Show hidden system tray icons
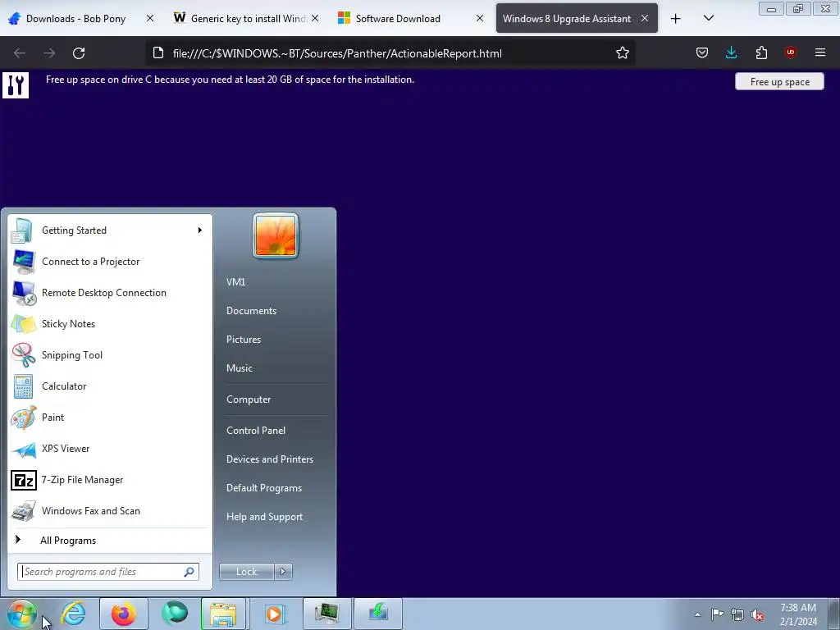This screenshot has height=630, width=840. pyautogui.click(x=697, y=614)
